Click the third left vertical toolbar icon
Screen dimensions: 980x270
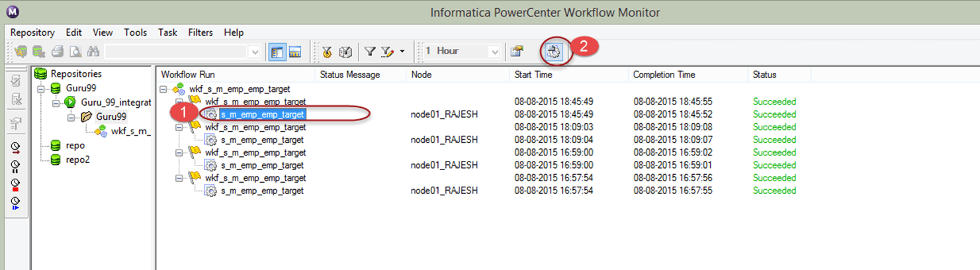click(x=16, y=124)
